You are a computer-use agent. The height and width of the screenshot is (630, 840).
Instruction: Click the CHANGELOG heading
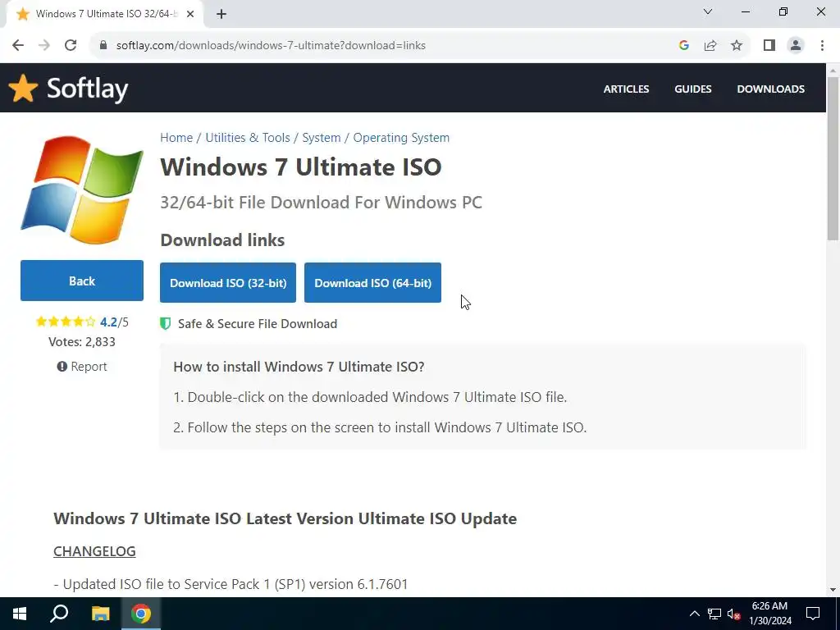pyautogui.click(x=95, y=551)
